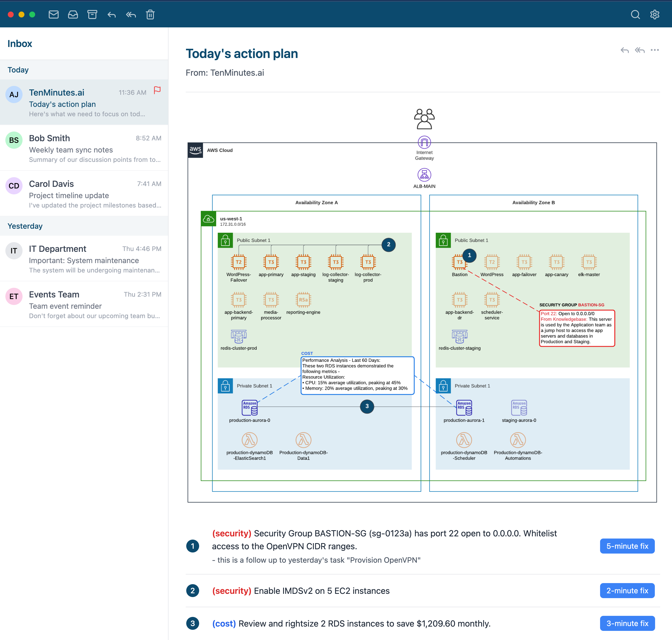Click the toolbar reply-all icon
672x640 pixels.
pos(131,15)
